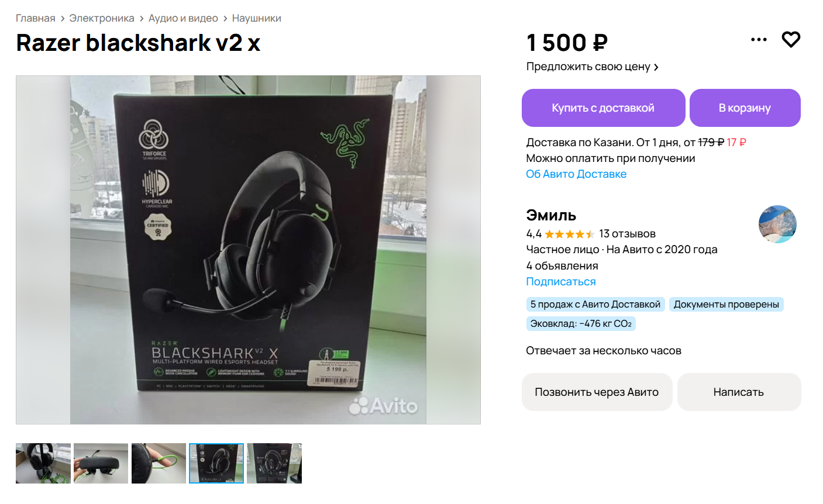The image size is (823, 504).
Task: Add item with В корзину button
Action: pos(745,108)
